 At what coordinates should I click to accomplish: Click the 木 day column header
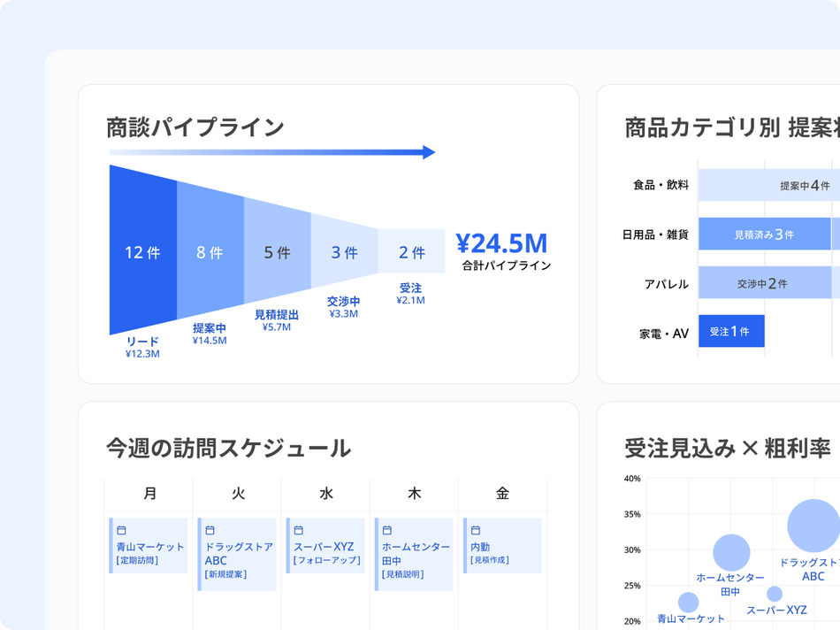pos(414,493)
